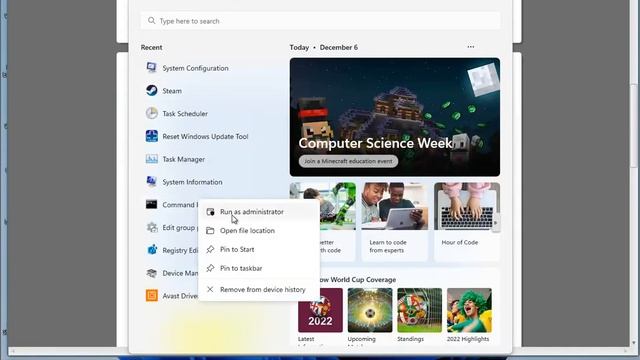Viewport: 640px width, 360px height.
Task: Open the Hour of Code card
Action: point(467,222)
